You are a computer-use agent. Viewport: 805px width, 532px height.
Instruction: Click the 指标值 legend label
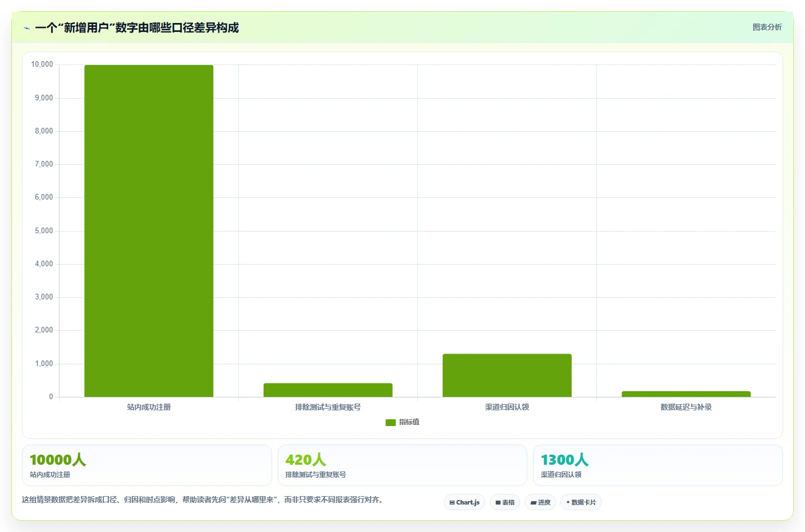click(409, 422)
